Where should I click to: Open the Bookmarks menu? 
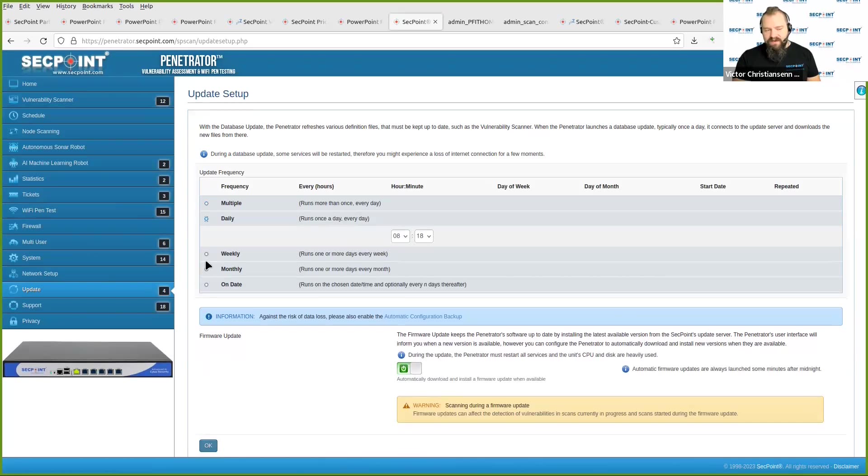(97, 6)
